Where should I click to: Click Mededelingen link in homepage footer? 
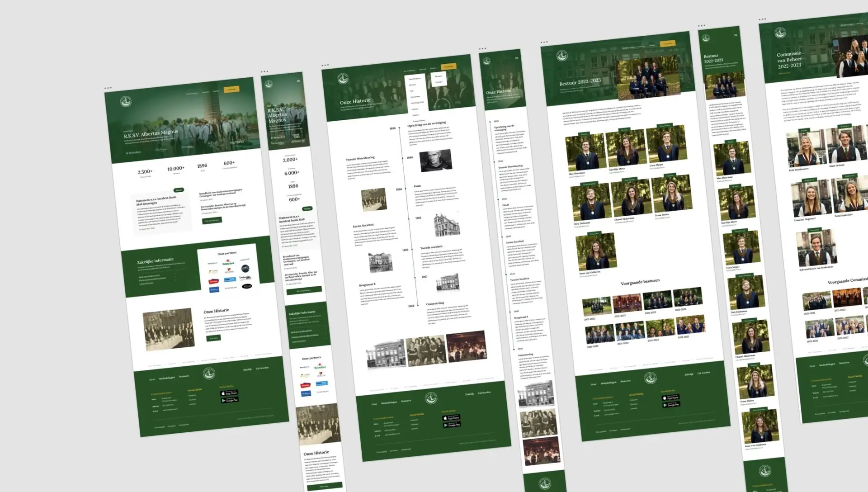(x=167, y=378)
